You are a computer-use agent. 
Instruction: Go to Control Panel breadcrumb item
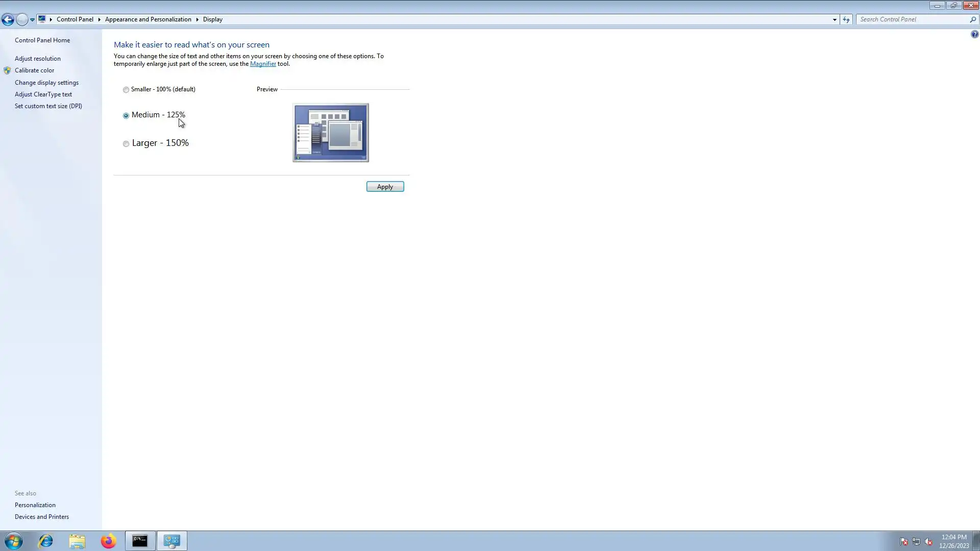pos(75,19)
